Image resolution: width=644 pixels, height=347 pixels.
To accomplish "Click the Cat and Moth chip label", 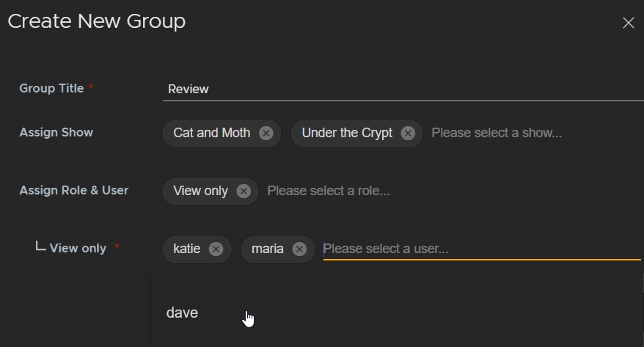I will pyautogui.click(x=212, y=134).
